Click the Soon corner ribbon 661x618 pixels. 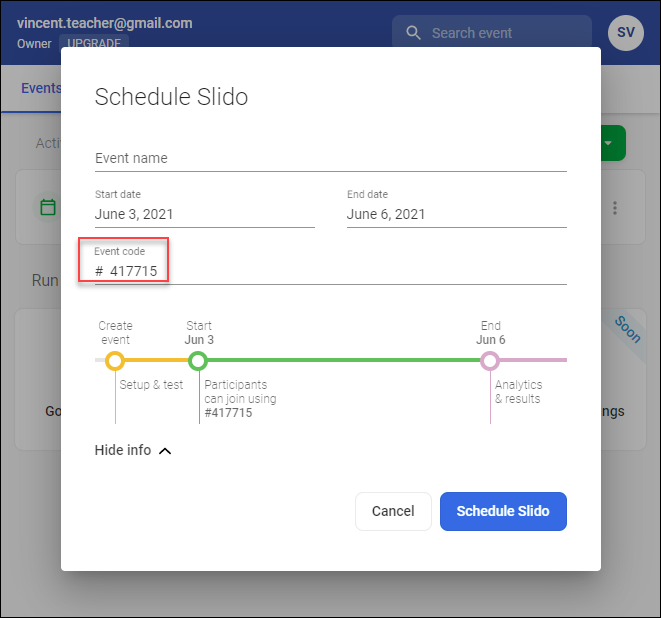[627, 329]
